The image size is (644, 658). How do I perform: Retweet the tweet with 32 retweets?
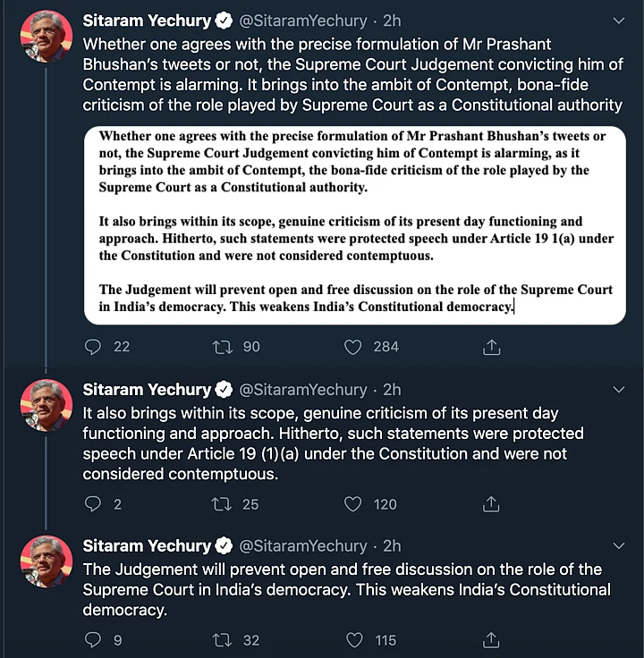point(222,640)
